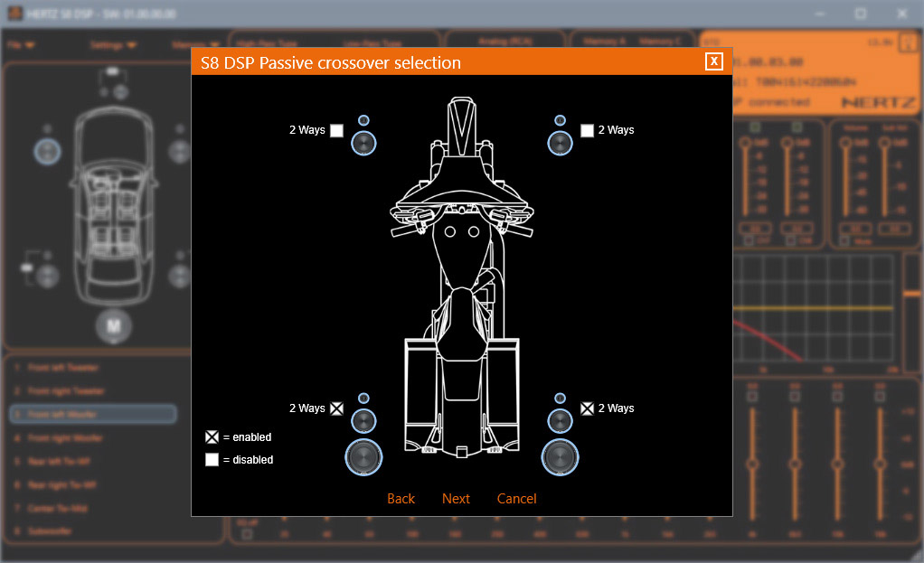Viewport: 924px width, 563px height.
Task: Click the front-right '2 Ways' label
Action: [x=616, y=130]
